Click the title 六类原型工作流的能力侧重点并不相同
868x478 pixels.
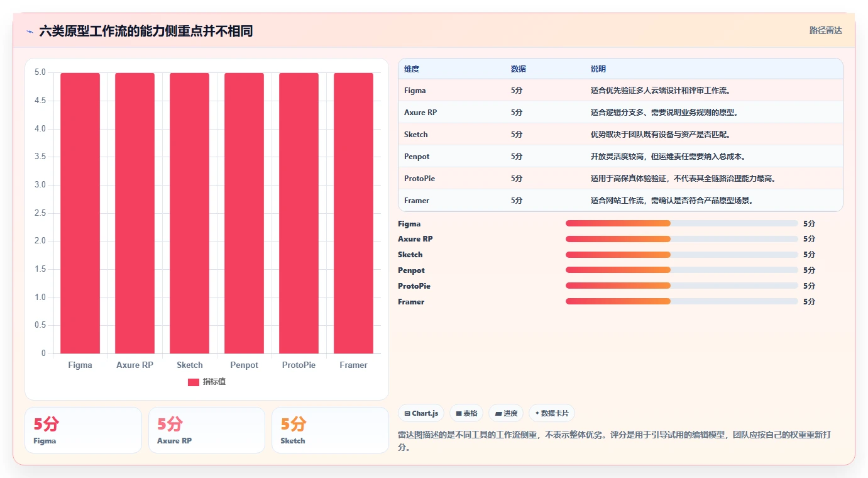(146, 31)
